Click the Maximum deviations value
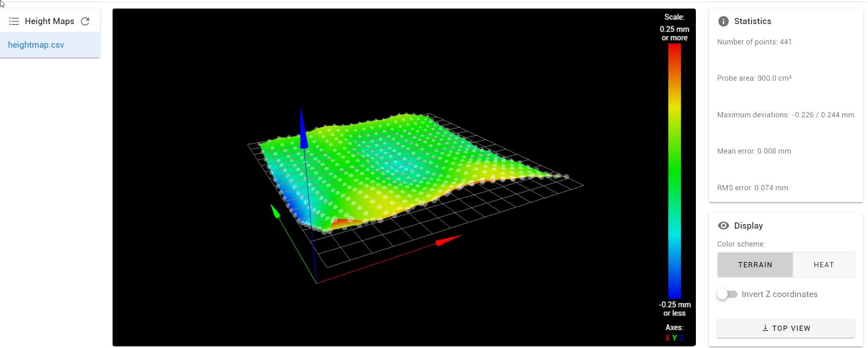Screen dimensions: 868x348 coord(823,115)
